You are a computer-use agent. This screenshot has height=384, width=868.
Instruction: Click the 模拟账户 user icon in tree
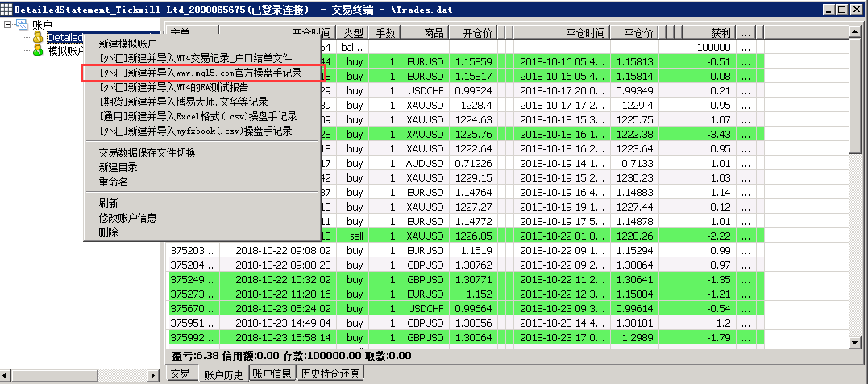[38, 50]
